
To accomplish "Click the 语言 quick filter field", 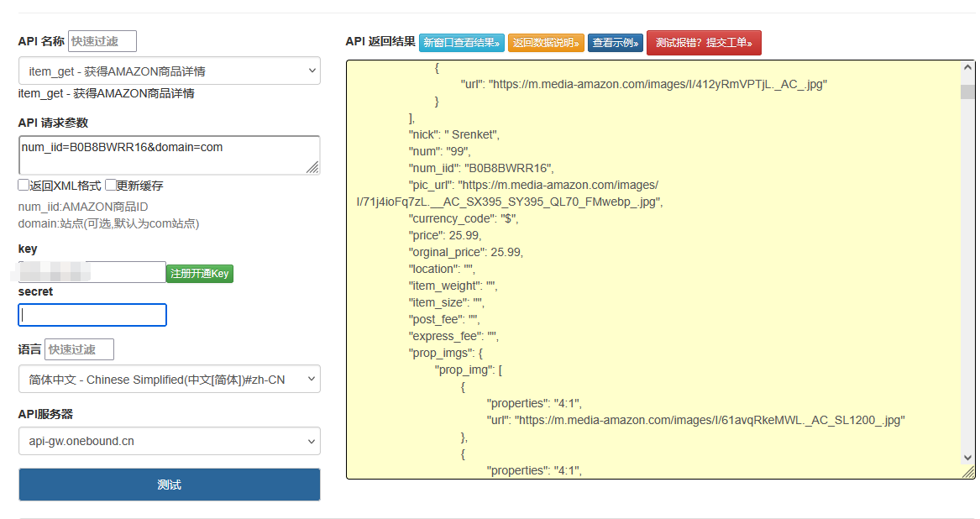I will [80, 349].
